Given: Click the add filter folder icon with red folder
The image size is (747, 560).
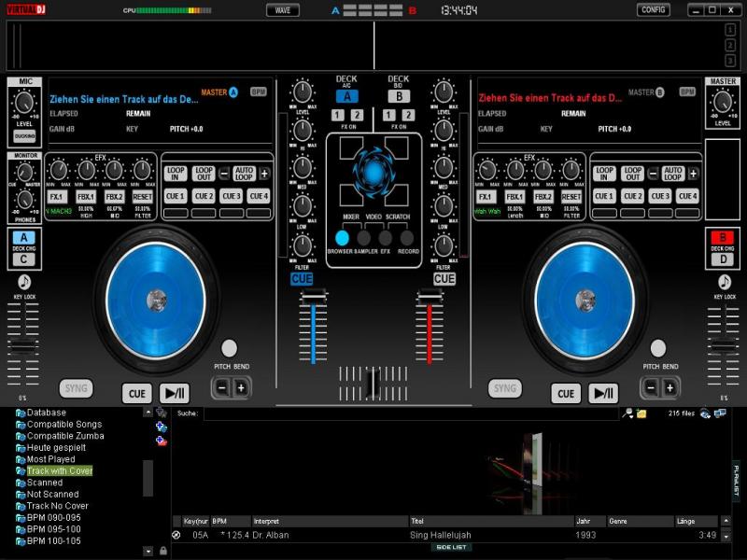Looking at the screenshot, I should 161,441.
